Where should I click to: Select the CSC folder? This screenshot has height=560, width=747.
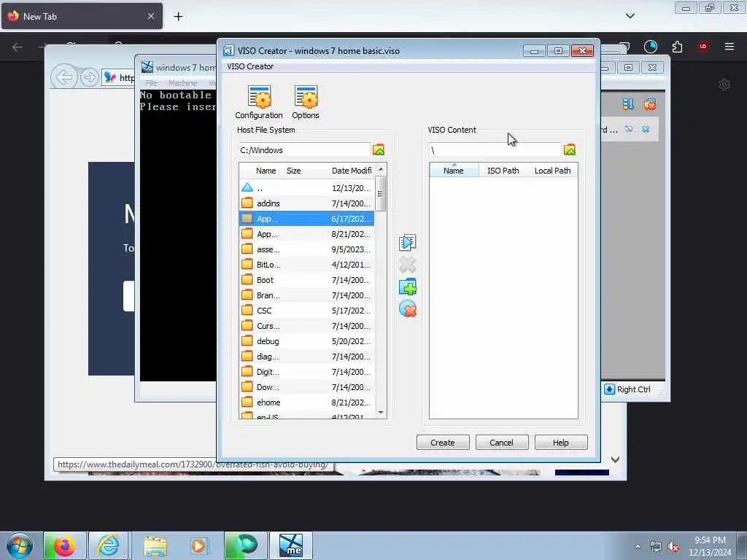[306, 311]
